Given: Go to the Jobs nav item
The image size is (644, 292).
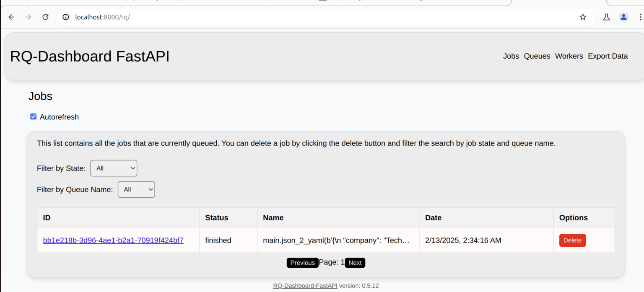Looking at the screenshot, I should (x=511, y=56).
